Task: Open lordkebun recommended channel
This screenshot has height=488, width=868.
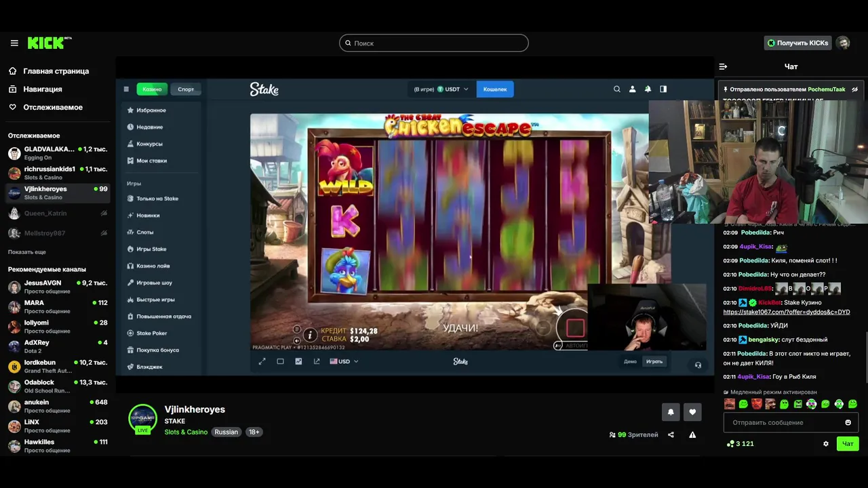Action: (57, 367)
